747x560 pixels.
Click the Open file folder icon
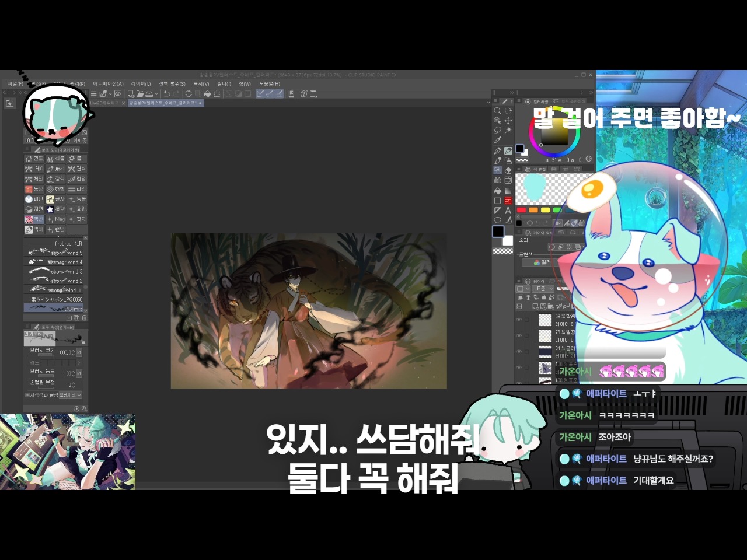pos(139,94)
